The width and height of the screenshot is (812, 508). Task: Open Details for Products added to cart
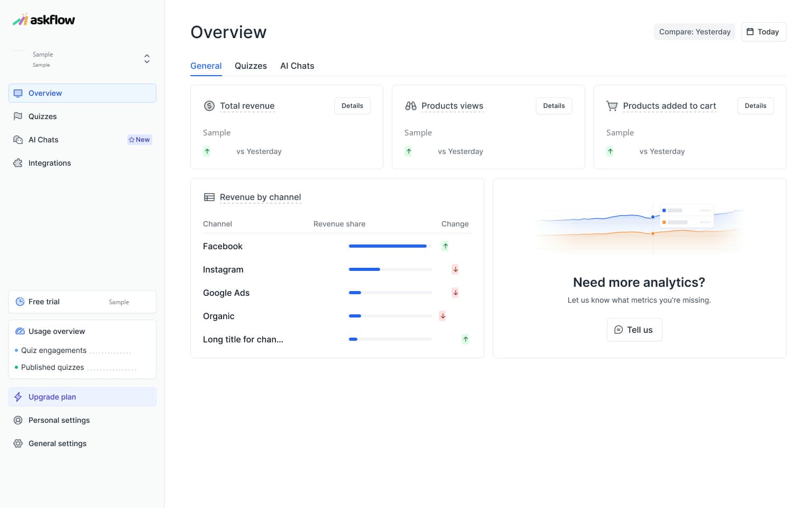755,106
